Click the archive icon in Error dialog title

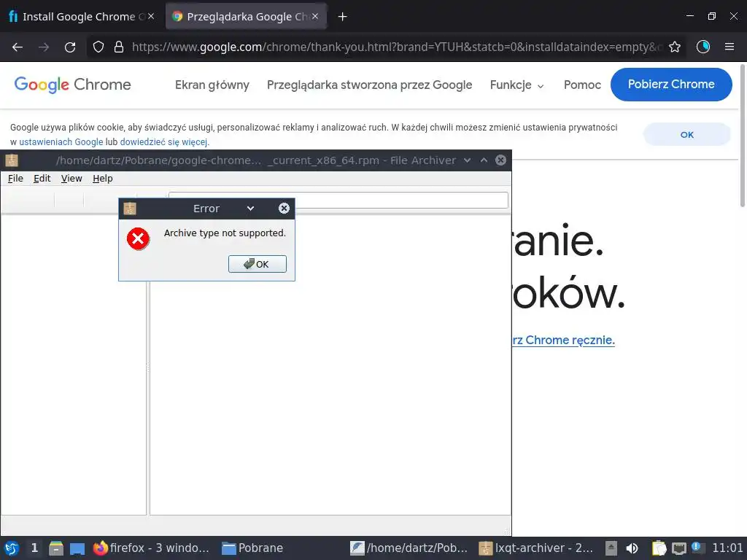[130, 208]
